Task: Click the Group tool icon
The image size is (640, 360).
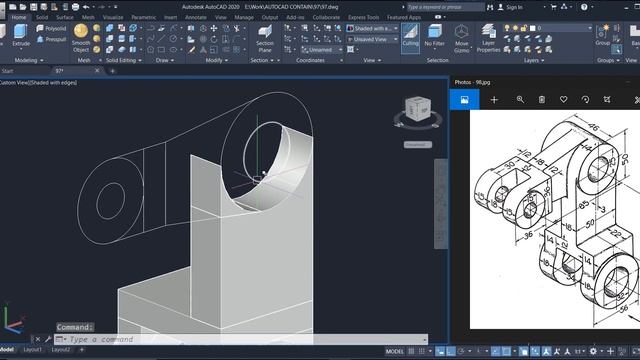Action: (x=602, y=35)
